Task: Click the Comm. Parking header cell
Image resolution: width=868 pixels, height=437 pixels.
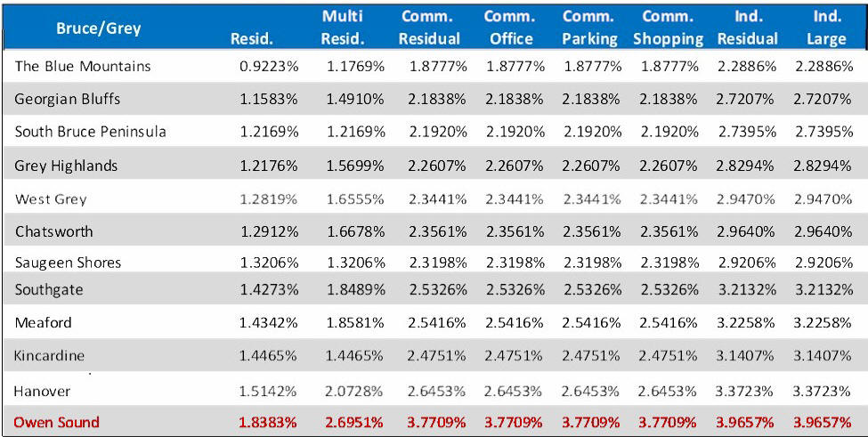Action: coord(589,28)
